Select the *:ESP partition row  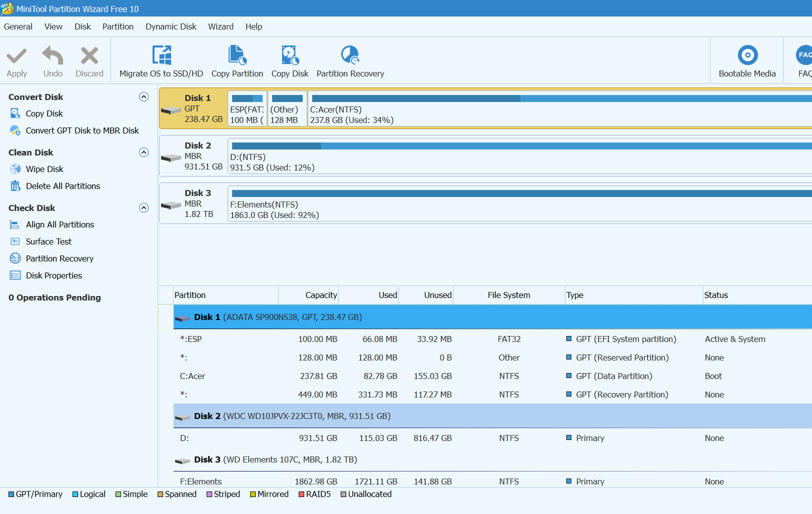coord(493,339)
